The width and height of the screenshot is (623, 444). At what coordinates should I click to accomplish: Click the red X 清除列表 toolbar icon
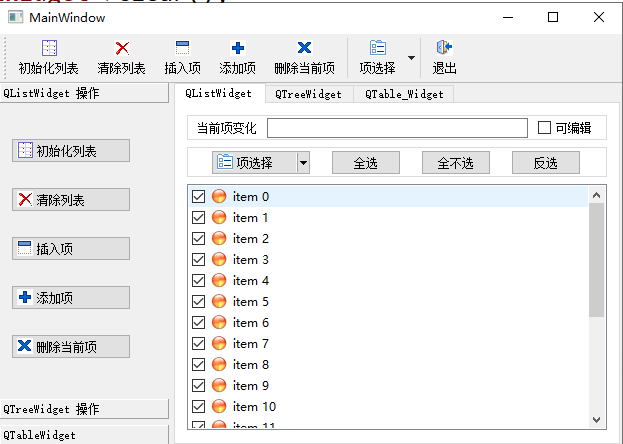[122, 48]
